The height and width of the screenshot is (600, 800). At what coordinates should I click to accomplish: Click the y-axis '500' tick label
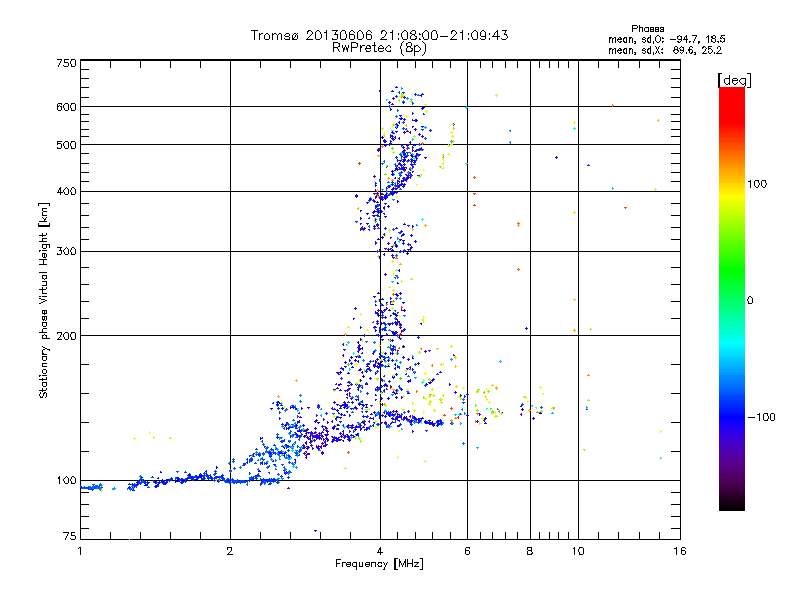(x=66, y=145)
